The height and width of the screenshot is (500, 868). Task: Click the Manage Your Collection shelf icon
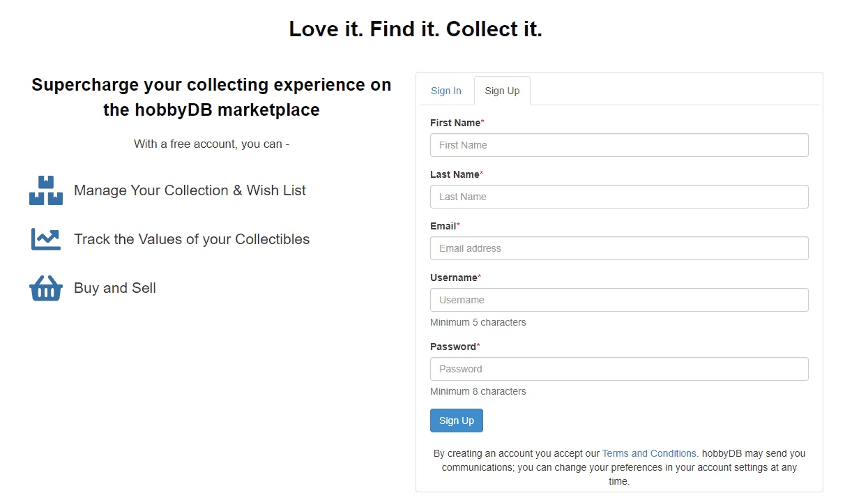(x=45, y=190)
